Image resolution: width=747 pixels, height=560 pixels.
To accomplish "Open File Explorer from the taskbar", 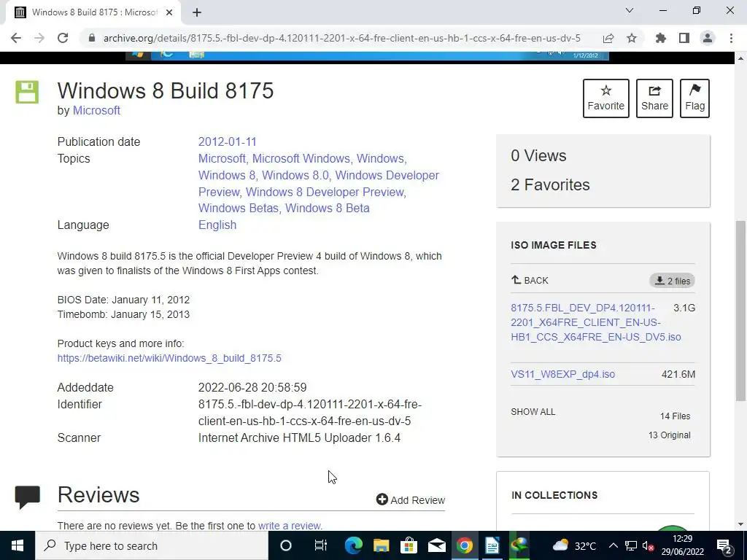I will (381, 545).
